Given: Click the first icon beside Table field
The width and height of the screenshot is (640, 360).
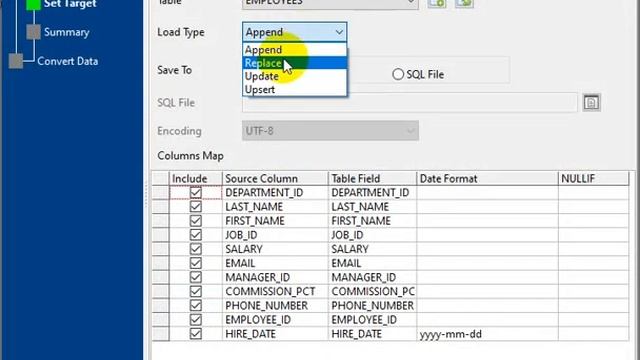Looking at the screenshot, I should tap(437, 3).
